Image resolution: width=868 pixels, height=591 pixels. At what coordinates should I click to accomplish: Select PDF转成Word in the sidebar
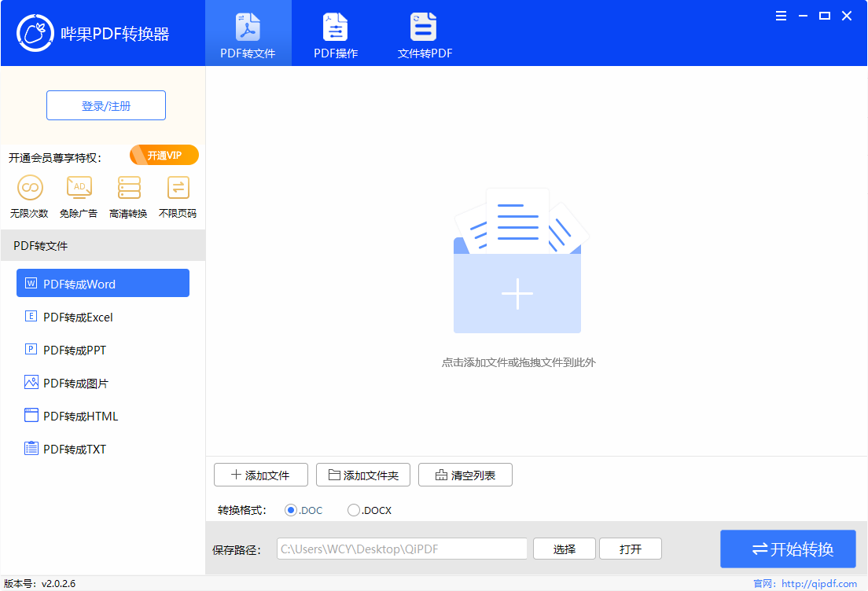point(103,283)
